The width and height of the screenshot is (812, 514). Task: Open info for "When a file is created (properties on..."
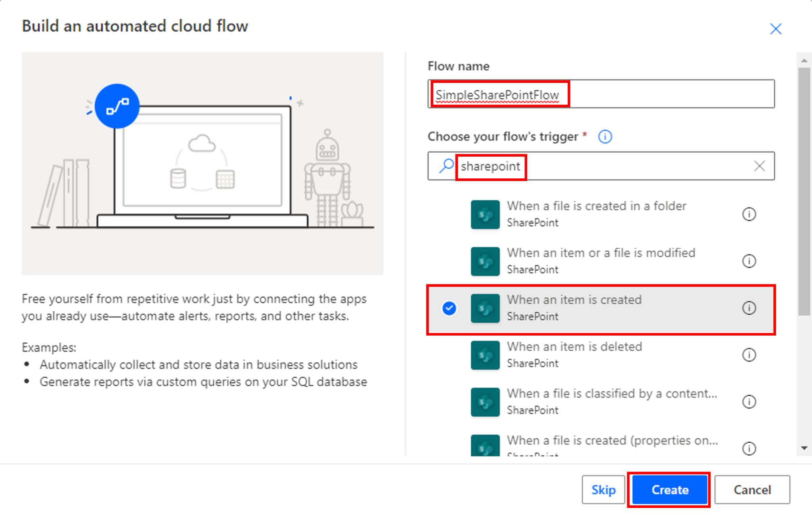[749, 449]
